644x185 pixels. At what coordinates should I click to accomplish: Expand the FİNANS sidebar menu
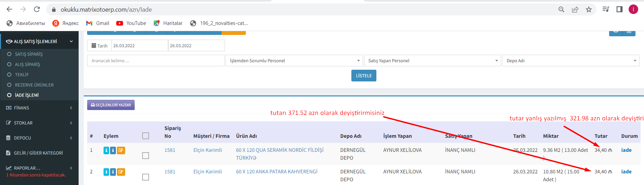point(39,108)
